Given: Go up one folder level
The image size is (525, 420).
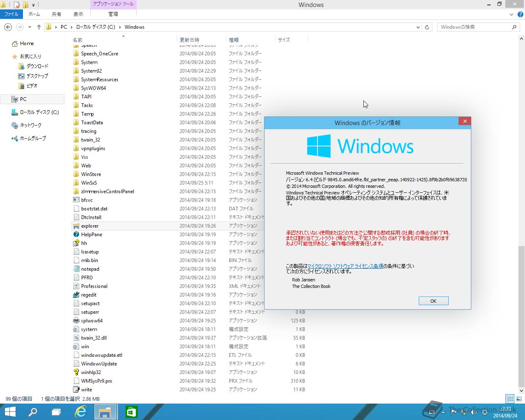Looking at the screenshot, I should 39,27.
